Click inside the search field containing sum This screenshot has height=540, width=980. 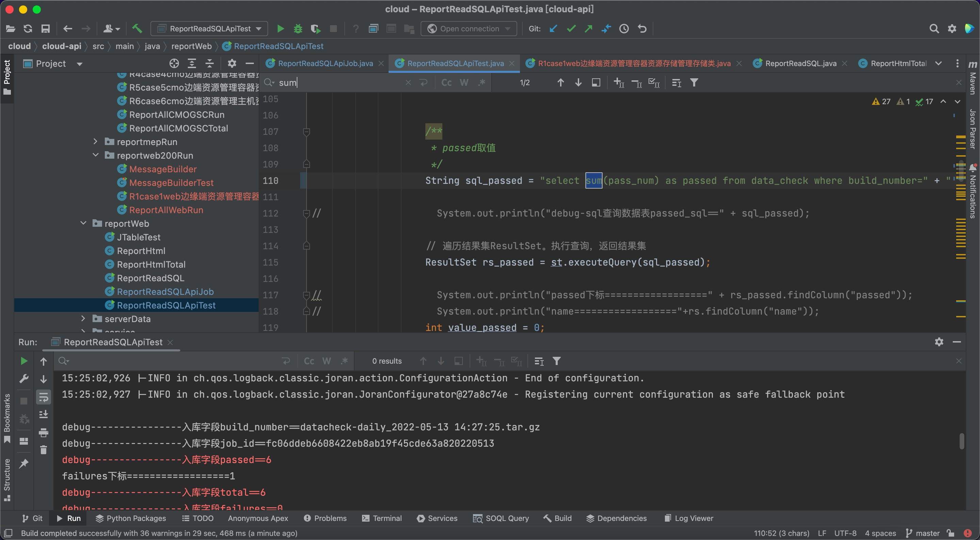pyautogui.click(x=335, y=82)
